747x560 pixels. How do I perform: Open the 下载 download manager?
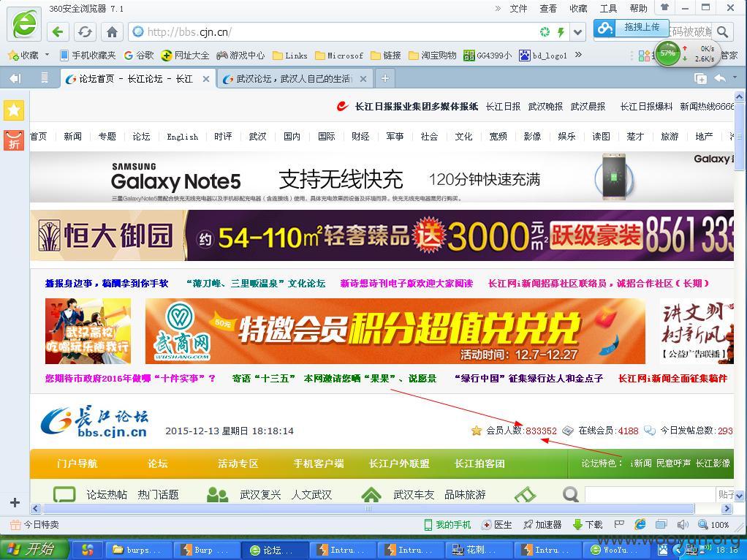tap(588, 525)
